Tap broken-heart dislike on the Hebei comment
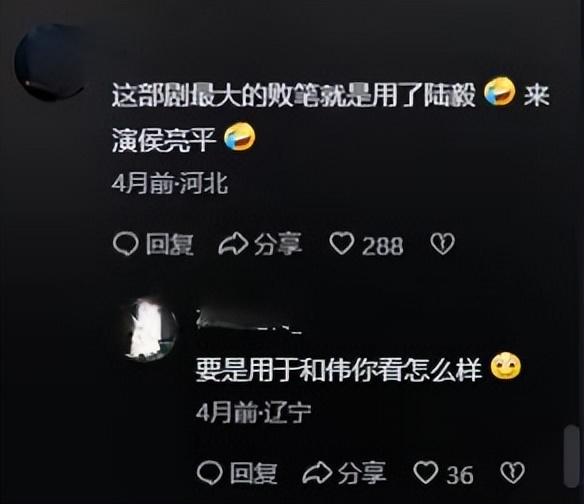 coord(442,244)
